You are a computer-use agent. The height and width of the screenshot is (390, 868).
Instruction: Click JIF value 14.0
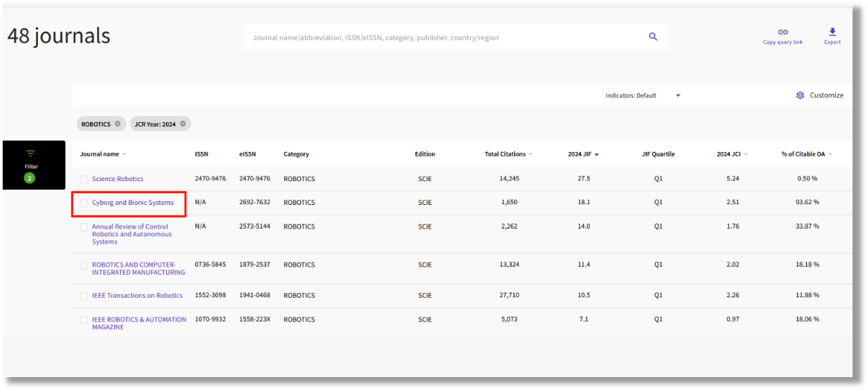coord(584,226)
